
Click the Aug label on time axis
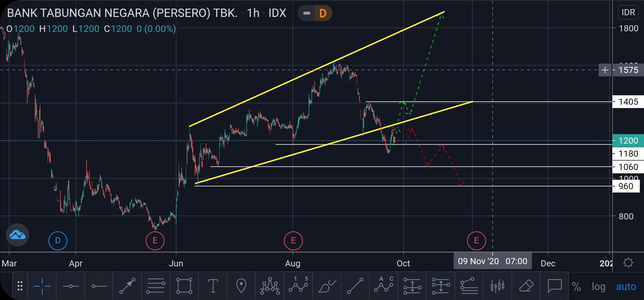[293, 263]
